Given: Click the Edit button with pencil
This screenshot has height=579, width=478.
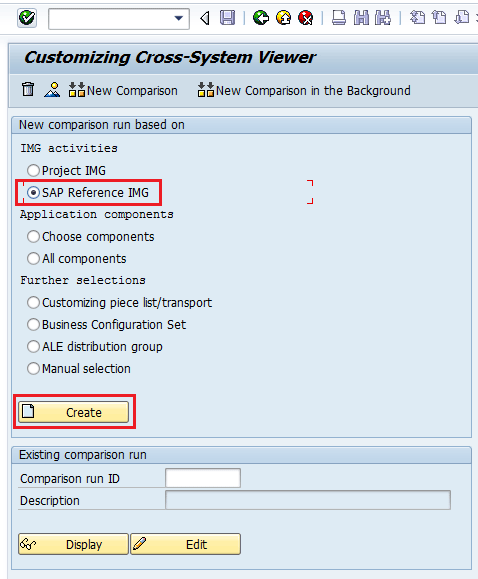Looking at the screenshot, I should pyautogui.click(x=185, y=544).
